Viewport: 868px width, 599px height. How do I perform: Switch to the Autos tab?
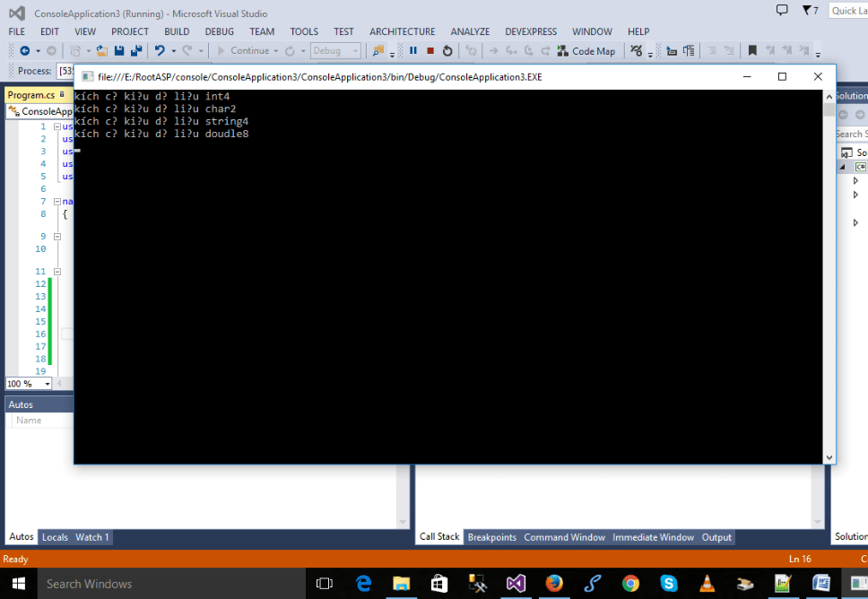(22, 536)
